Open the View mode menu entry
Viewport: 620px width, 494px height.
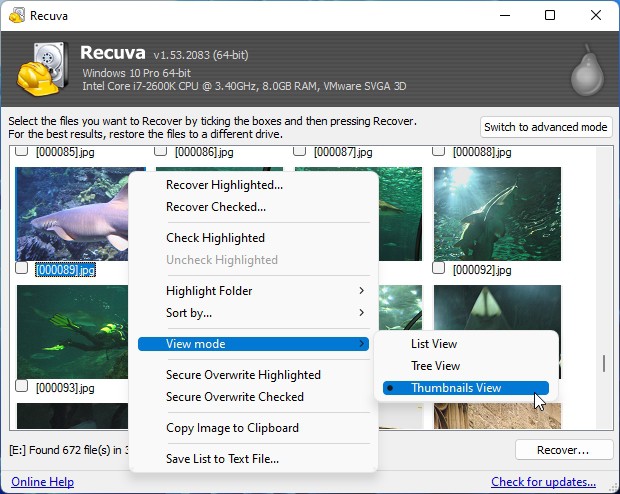tap(253, 344)
